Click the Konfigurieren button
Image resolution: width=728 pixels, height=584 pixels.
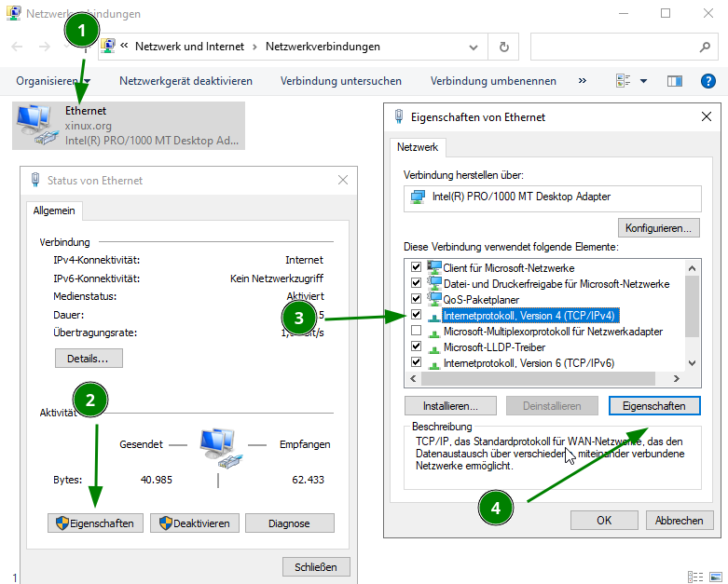coord(658,227)
